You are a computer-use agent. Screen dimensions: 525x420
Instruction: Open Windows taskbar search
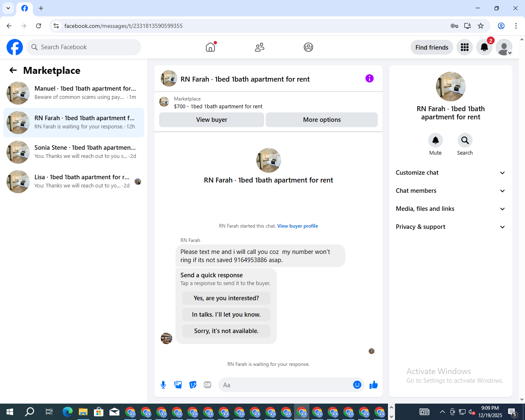coord(30,412)
